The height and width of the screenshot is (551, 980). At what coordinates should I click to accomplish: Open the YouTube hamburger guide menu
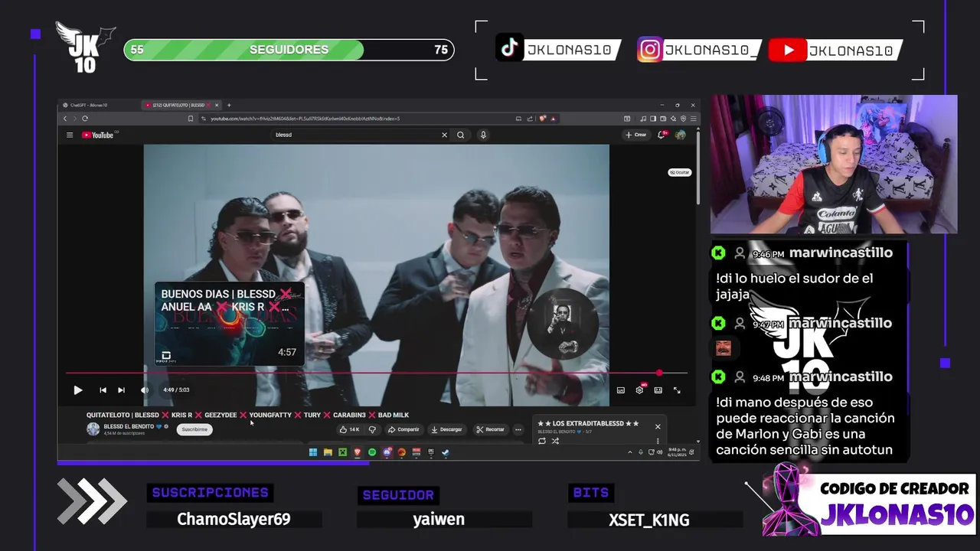[x=70, y=135]
